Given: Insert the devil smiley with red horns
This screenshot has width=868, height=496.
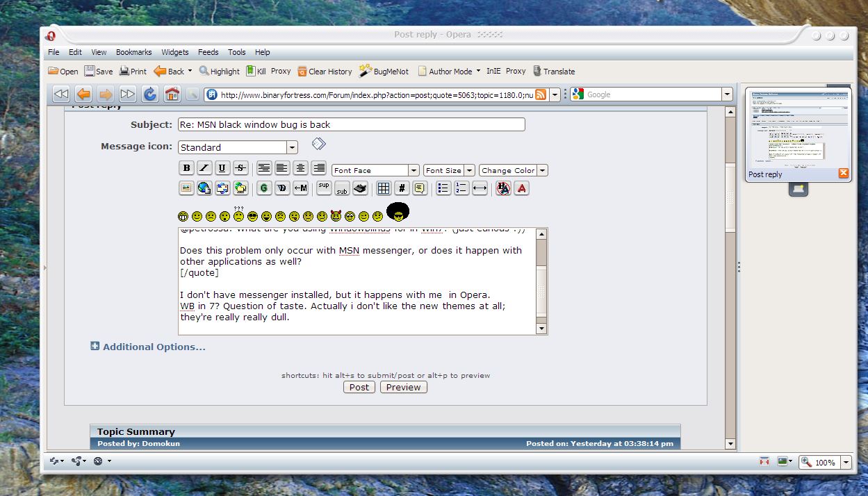Looking at the screenshot, I should 336,216.
